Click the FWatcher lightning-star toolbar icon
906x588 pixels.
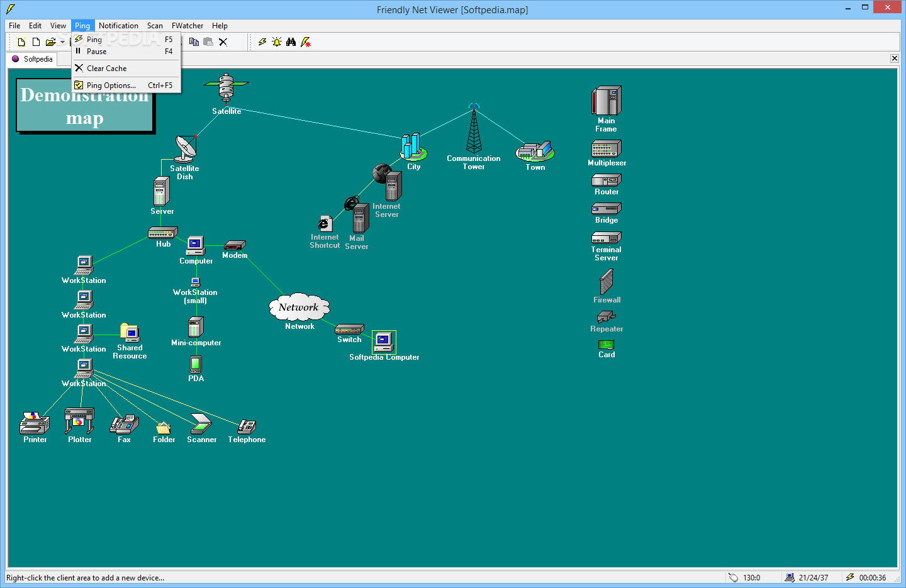[x=306, y=42]
